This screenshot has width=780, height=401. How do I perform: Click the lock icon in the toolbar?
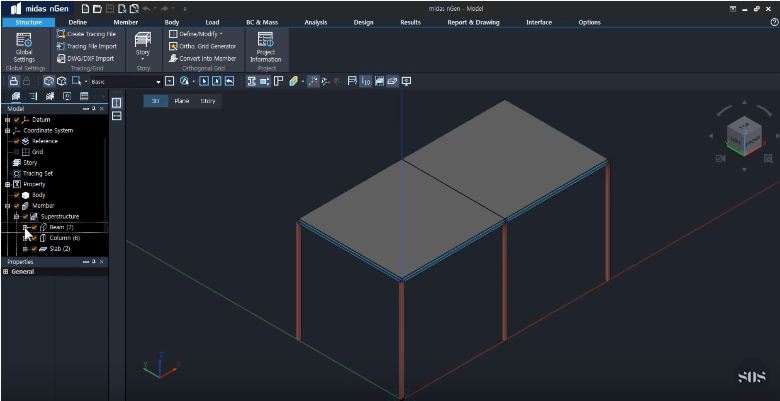[14, 81]
